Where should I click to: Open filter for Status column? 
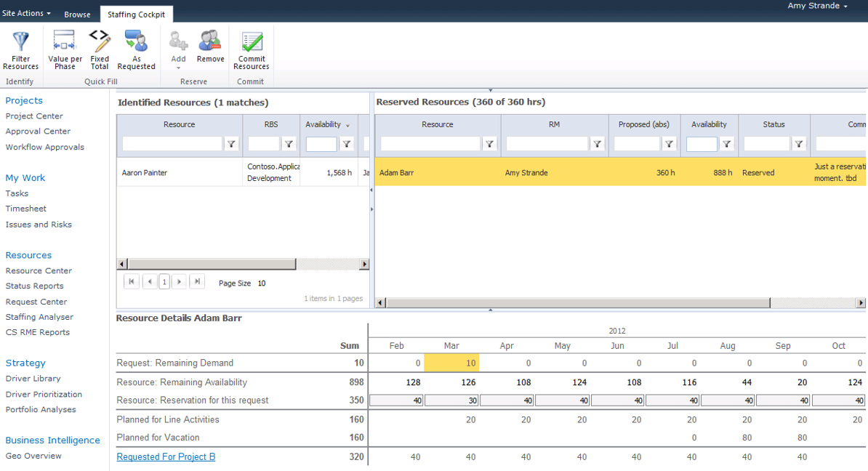pyautogui.click(x=799, y=144)
